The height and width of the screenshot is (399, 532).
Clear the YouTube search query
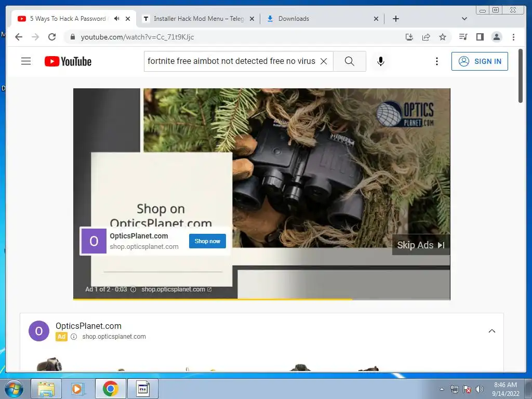(324, 61)
